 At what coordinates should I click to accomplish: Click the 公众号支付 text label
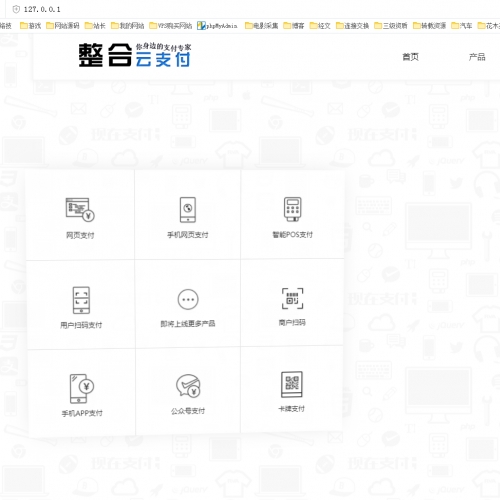pyautogui.click(x=188, y=411)
